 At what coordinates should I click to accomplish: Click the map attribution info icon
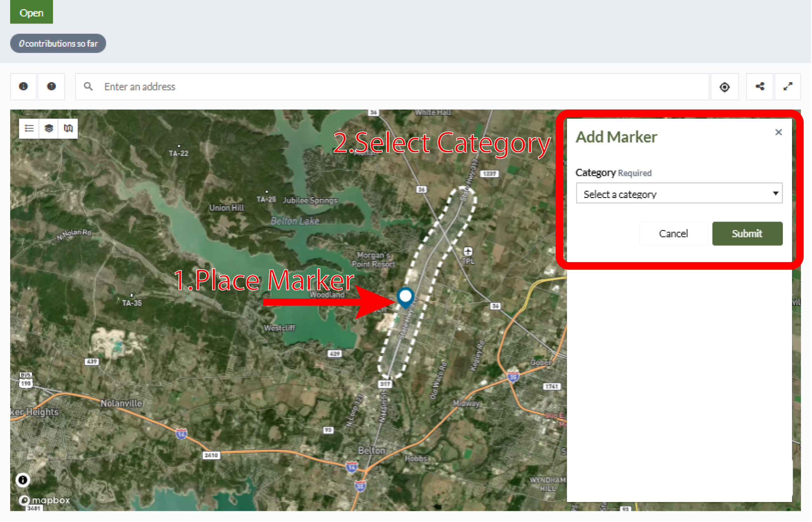pyautogui.click(x=23, y=480)
